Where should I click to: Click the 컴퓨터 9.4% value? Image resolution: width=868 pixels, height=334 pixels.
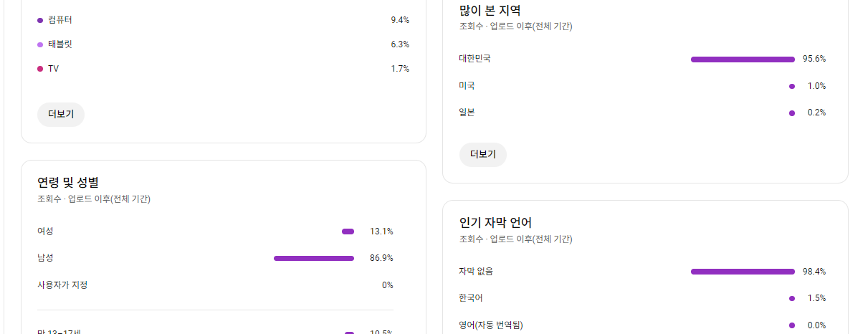click(400, 20)
